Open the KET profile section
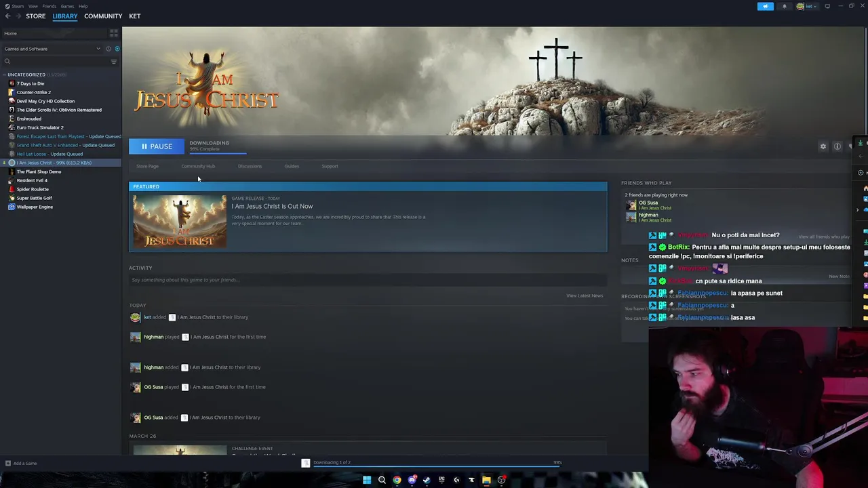868x488 pixels. tap(134, 16)
